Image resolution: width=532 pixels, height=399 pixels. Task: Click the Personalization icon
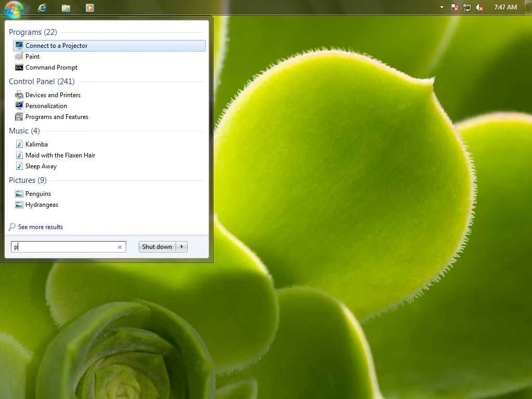point(19,106)
